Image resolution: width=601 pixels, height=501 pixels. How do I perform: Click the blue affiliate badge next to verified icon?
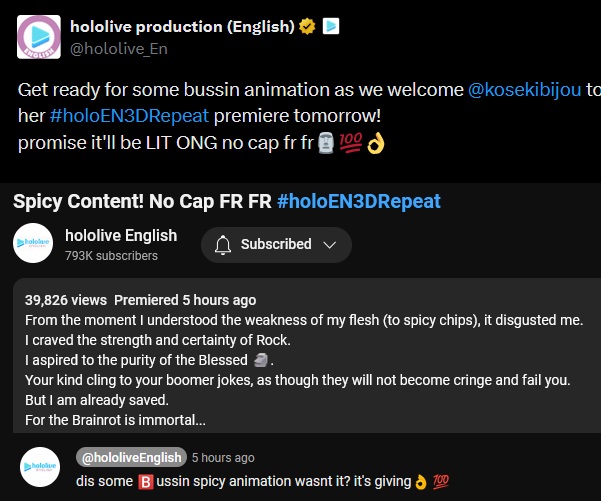(x=331, y=26)
